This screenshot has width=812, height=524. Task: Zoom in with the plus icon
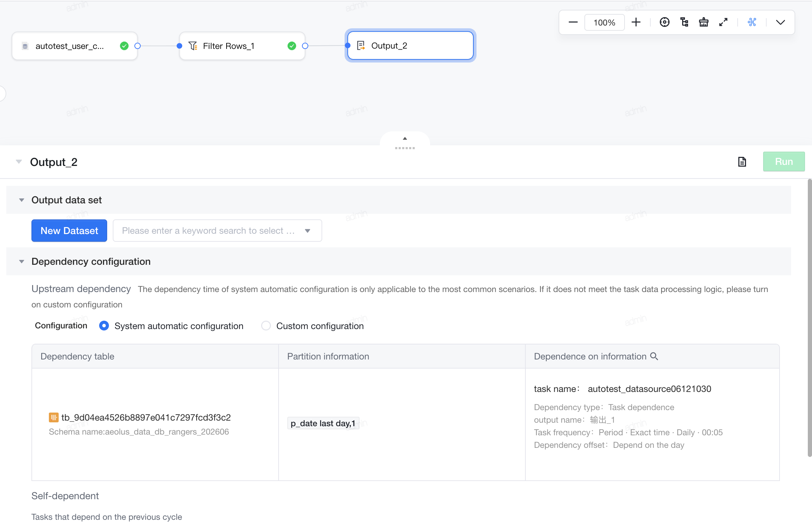tap(636, 22)
